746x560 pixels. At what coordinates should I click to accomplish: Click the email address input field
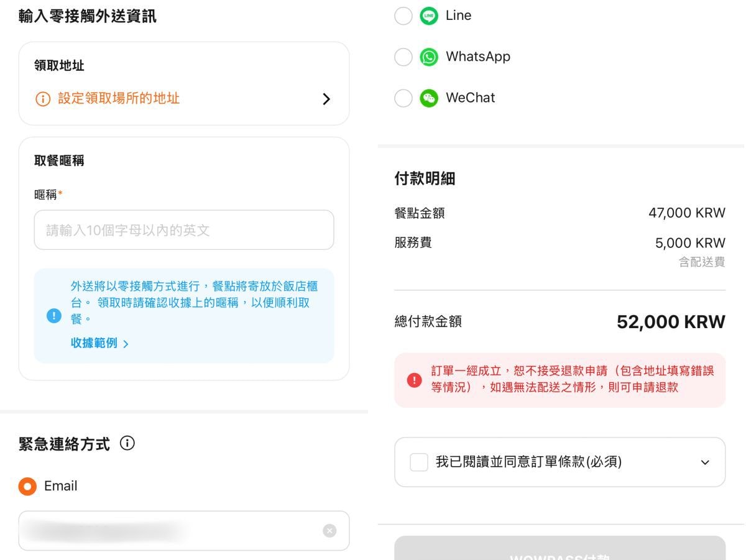(x=184, y=531)
